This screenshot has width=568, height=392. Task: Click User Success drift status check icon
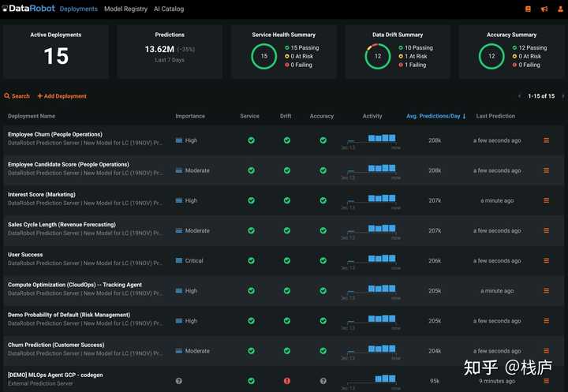point(287,260)
